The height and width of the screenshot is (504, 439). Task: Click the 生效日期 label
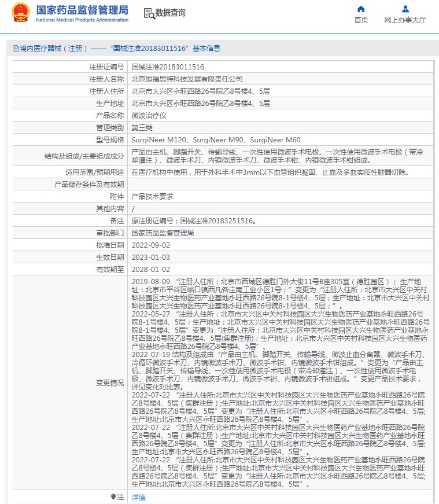click(110, 257)
